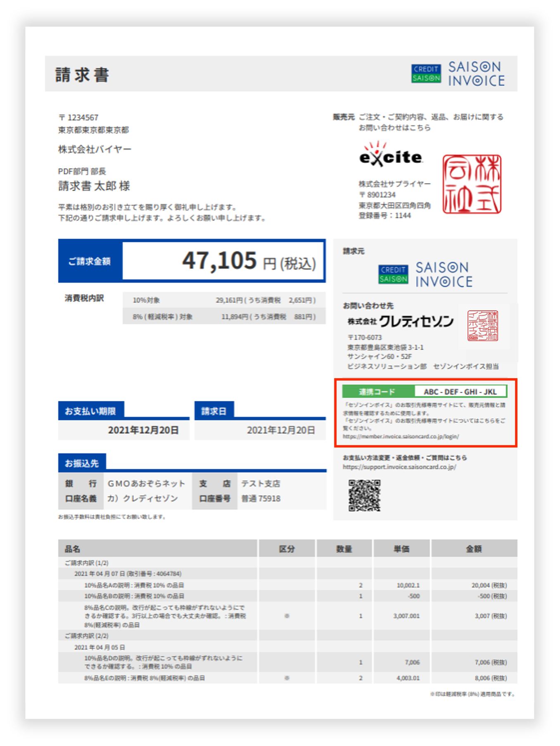The height and width of the screenshot is (746, 560).
Task: Click the 10%品名Aの説明 item row
Action: point(287,585)
